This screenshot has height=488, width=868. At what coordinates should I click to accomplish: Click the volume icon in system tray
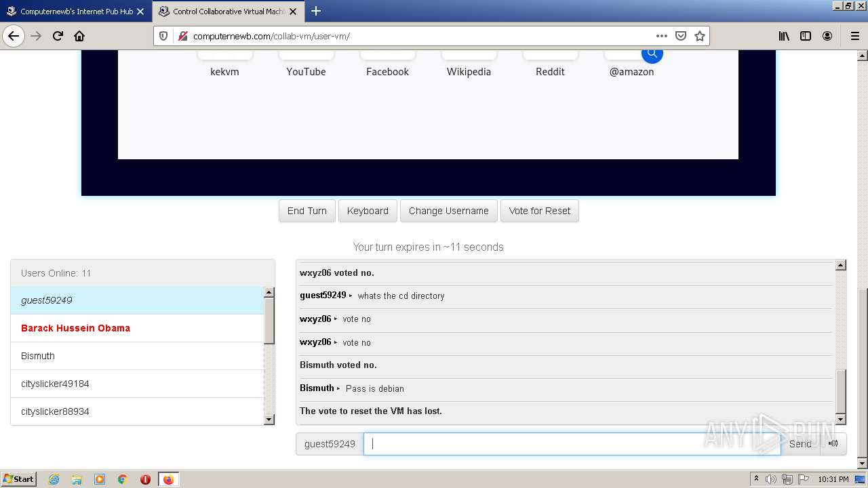771,479
